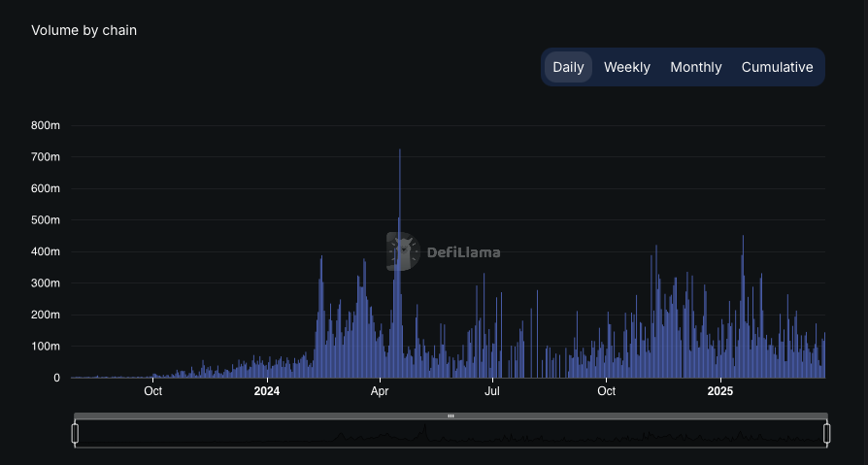The image size is (868, 465).
Task: Click the right handle of the range slider
Action: pyautogui.click(x=827, y=433)
